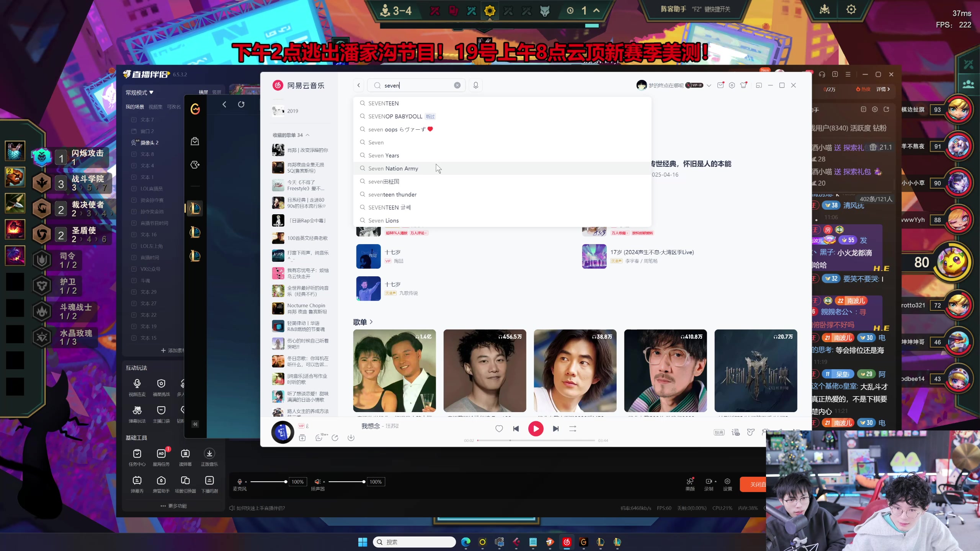Image resolution: width=980 pixels, height=551 pixels.
Task: Switch layout to 竖屏 mode
Action: [217, 92]
